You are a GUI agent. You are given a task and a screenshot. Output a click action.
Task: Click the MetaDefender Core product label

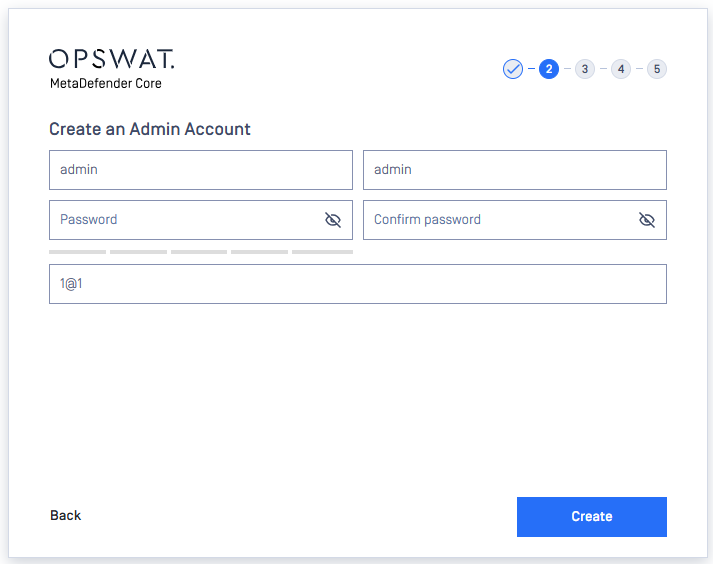(105, 83)
